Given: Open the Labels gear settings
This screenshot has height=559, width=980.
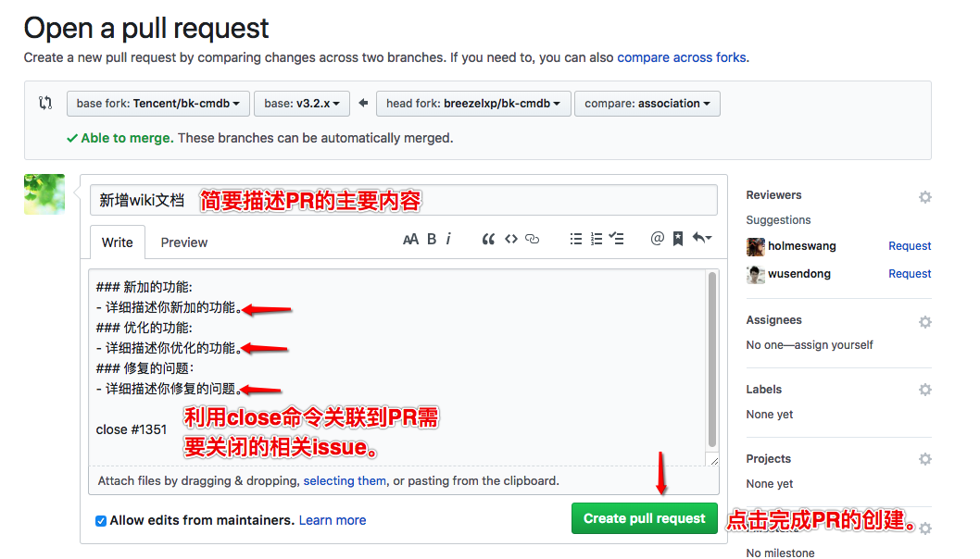Looking at the screenshot, I should click(924, 390).
